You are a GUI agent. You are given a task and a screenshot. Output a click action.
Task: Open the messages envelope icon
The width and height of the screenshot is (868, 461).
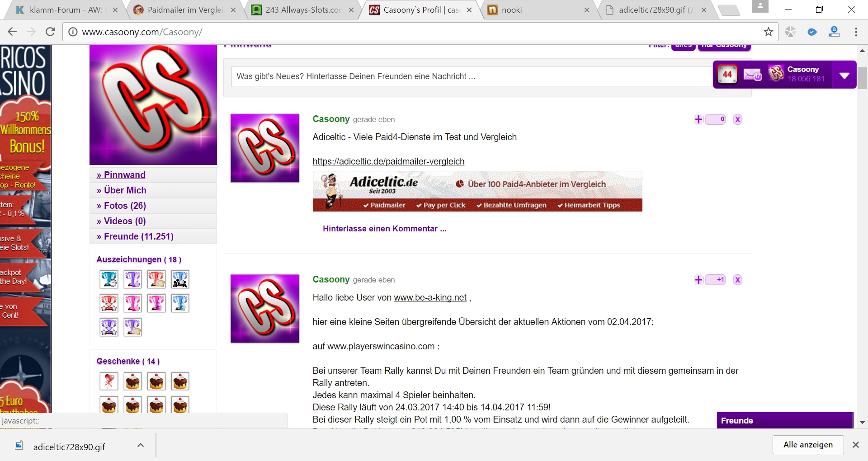(753, 75)
